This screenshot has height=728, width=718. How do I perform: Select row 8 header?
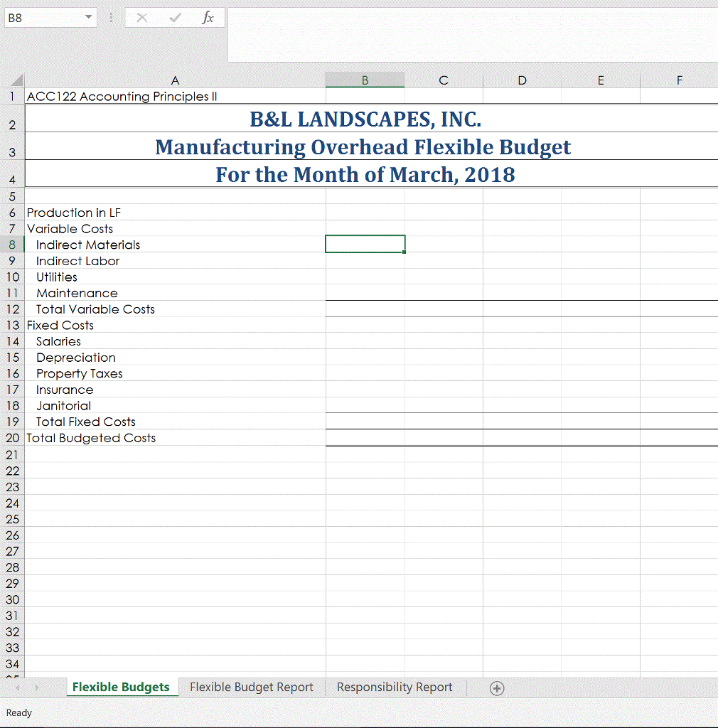(12, 245)
